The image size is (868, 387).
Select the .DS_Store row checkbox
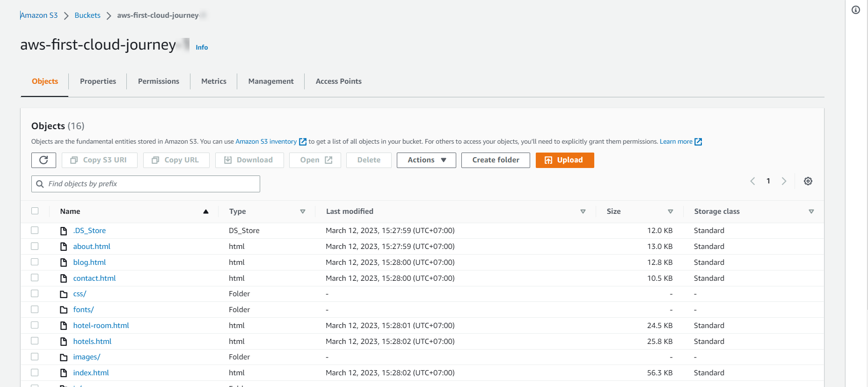(35, 230)
